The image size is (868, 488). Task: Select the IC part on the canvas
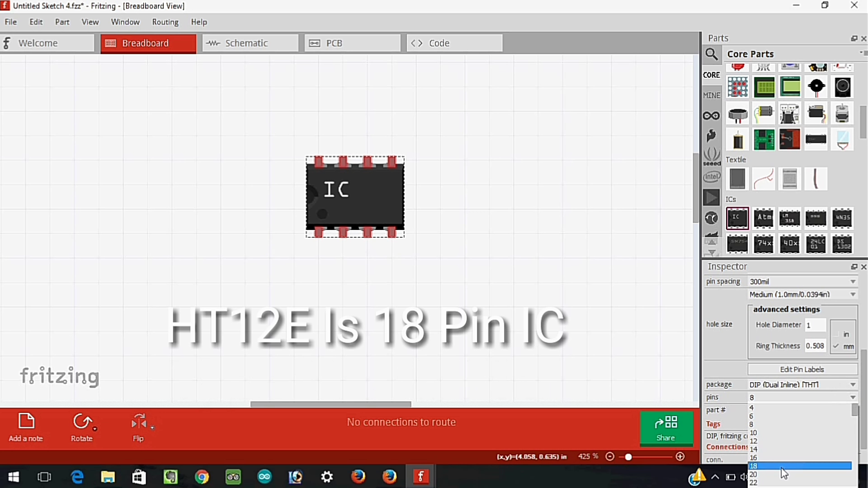click(x=355, y=197)
